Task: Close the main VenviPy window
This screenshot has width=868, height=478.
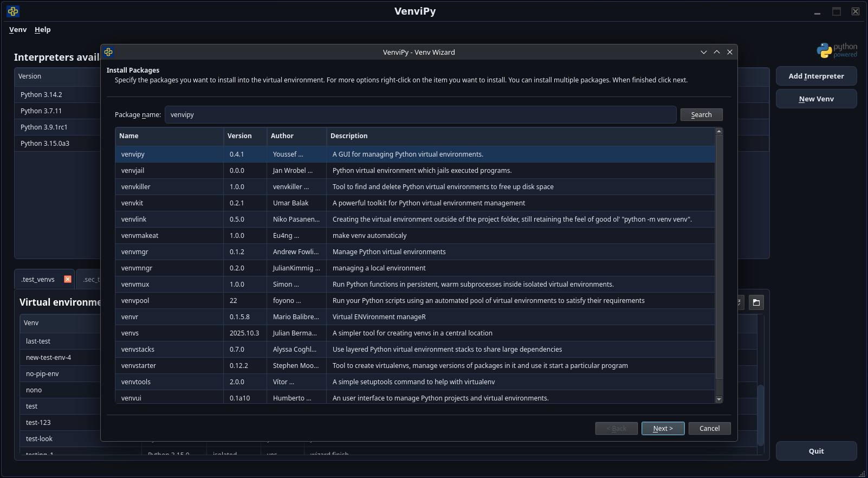Action: click(x=856, y=11)
